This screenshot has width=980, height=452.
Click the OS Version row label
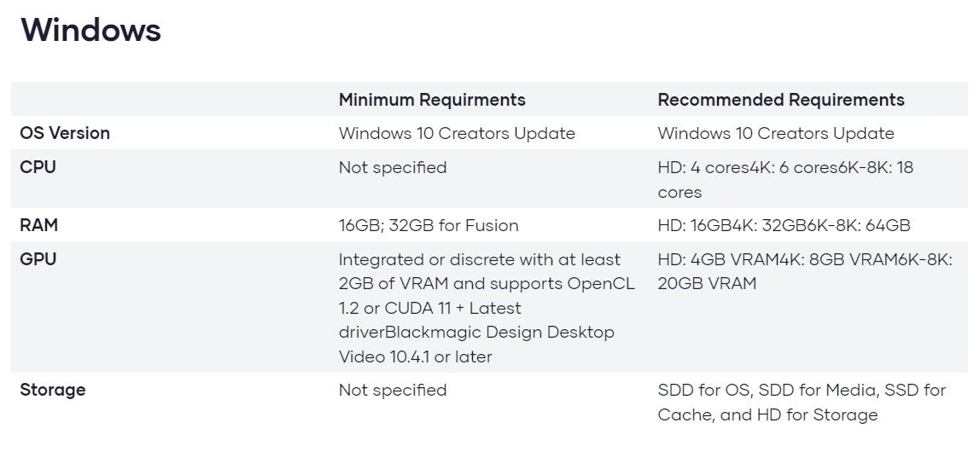click(x=65, y=133)
